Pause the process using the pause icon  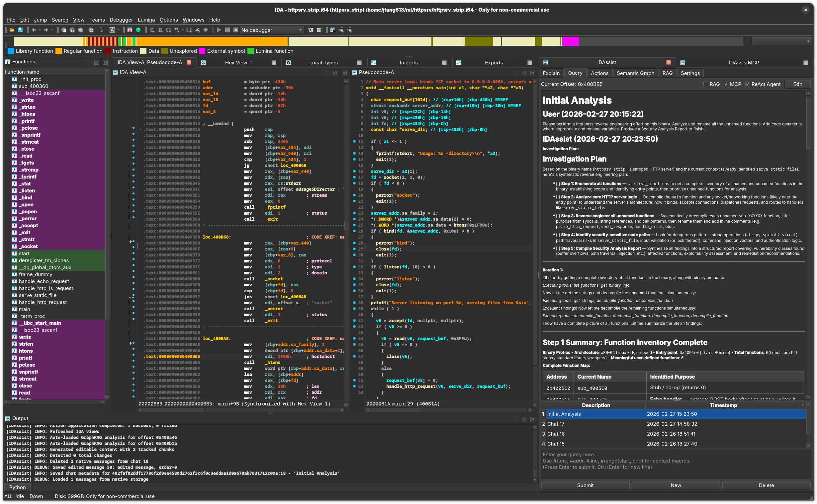pyautogui.click(x=227, y=30)
